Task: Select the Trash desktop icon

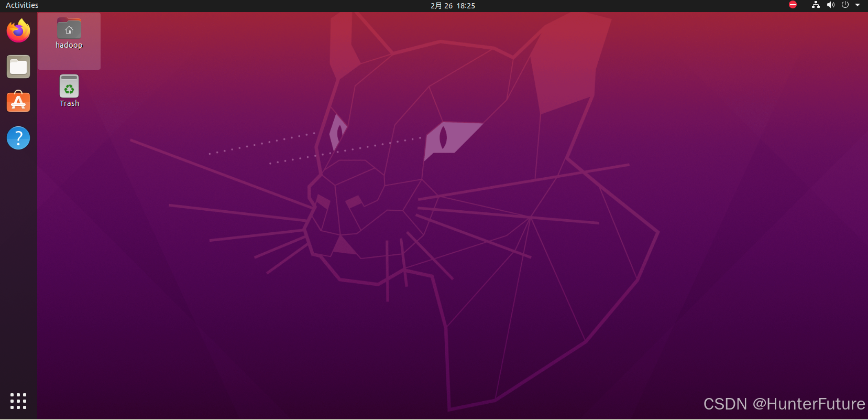Action: (69, 86)
